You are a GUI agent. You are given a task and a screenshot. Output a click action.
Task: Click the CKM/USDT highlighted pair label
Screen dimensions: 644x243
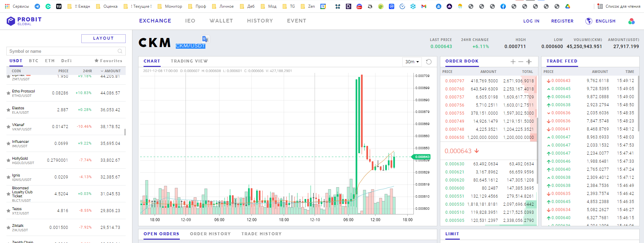[x=190, y=46]
